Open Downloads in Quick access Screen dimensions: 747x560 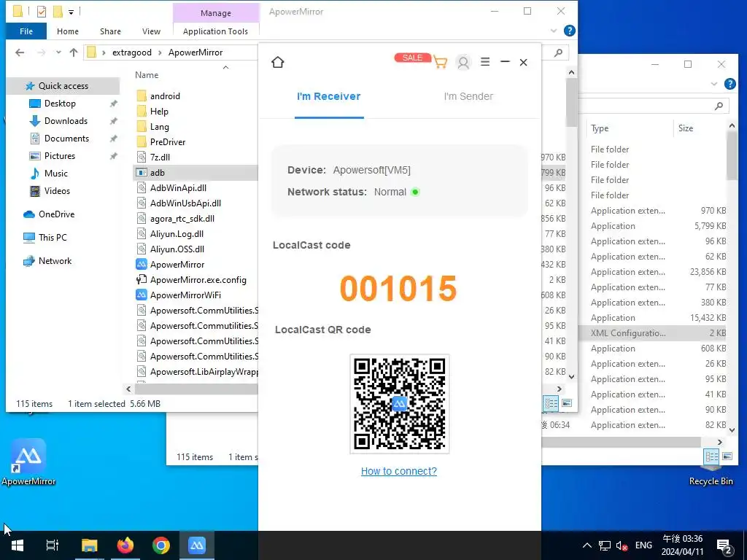pos(66,121)
